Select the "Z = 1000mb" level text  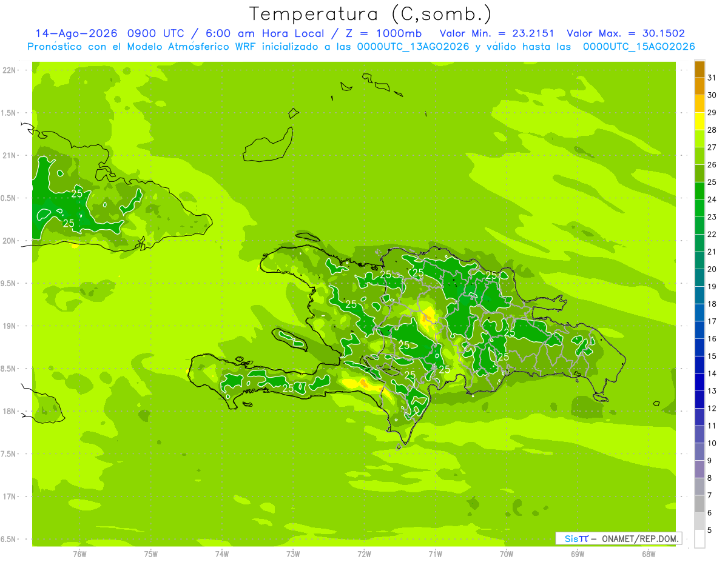coord(384,33)
